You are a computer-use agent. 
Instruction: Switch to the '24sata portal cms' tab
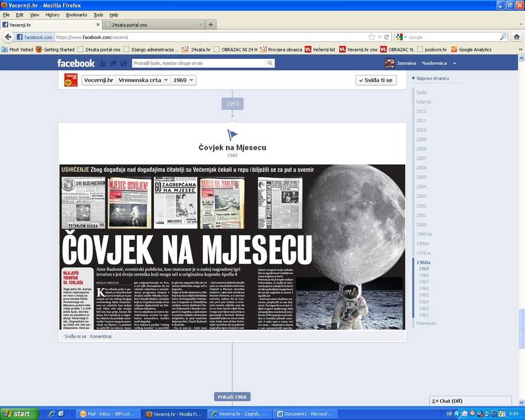pos(151,25)
